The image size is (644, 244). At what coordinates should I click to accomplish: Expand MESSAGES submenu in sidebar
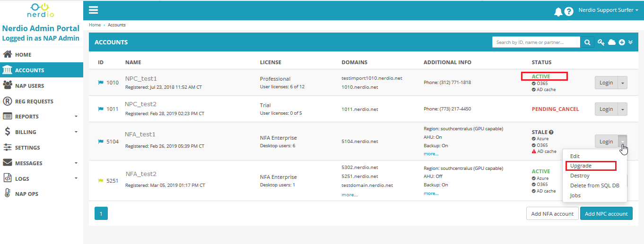[x=42, y=163]
